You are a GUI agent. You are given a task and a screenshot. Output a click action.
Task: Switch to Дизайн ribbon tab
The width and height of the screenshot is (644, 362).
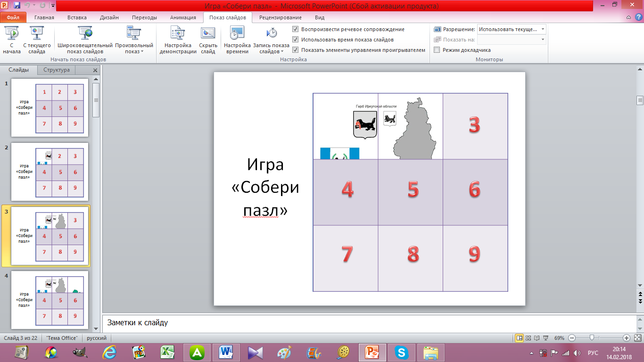point(109,17)
